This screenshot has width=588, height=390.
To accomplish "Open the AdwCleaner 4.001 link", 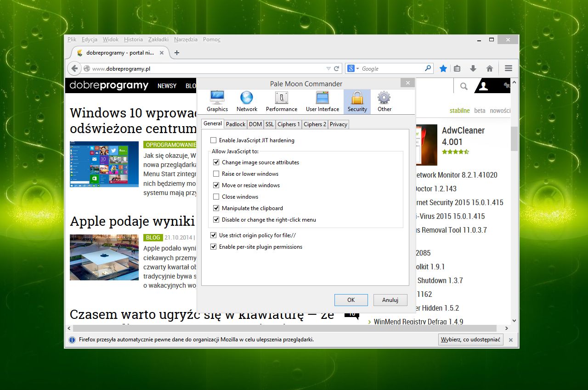I will pos(463,136).
